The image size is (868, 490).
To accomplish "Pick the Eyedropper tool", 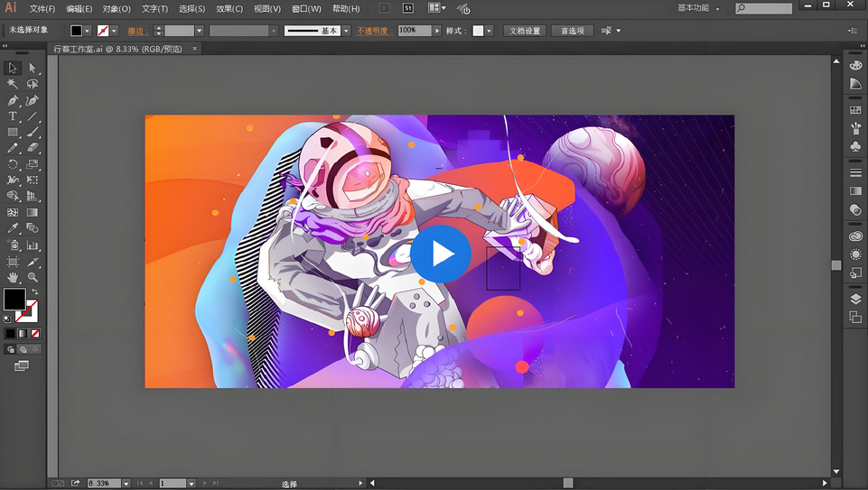I will [x=13, y=229].
